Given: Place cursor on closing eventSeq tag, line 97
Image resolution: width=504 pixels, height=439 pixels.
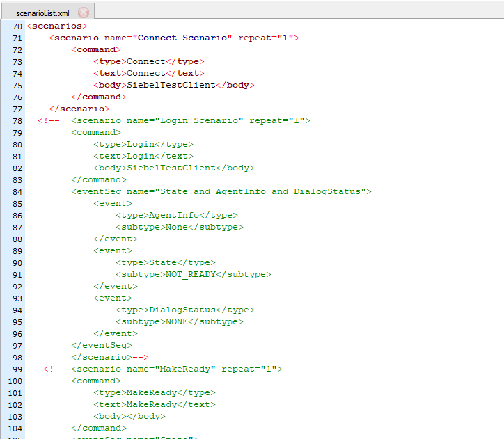Looking at the screenshot, I should [x=101, y=345].
